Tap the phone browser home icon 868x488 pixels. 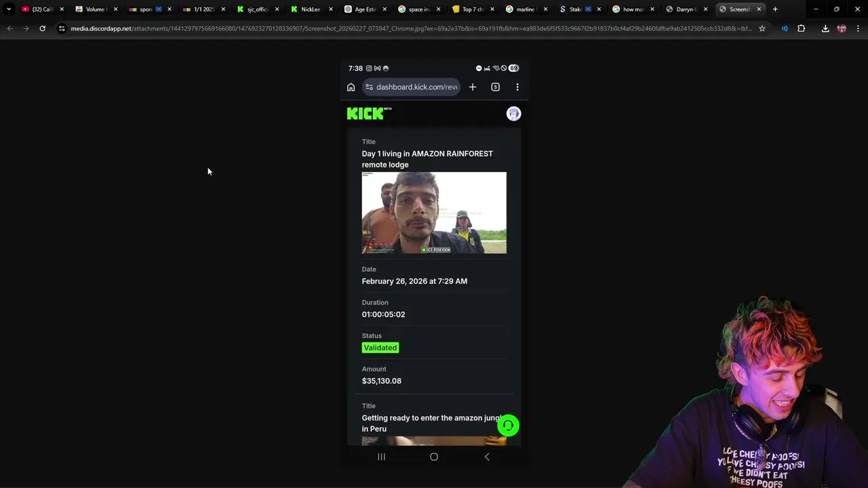[351, 87]
